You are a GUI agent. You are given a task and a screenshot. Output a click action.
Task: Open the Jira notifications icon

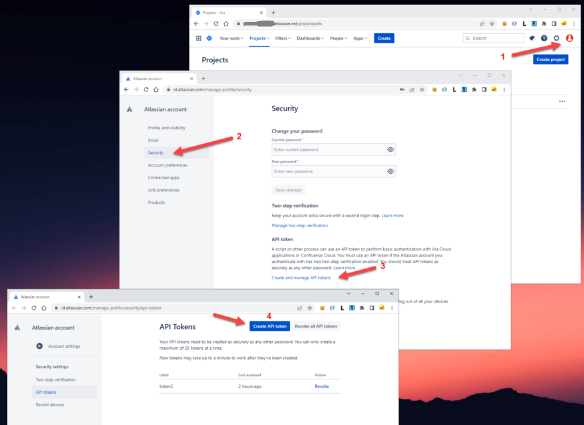click(x=532, y=38)
